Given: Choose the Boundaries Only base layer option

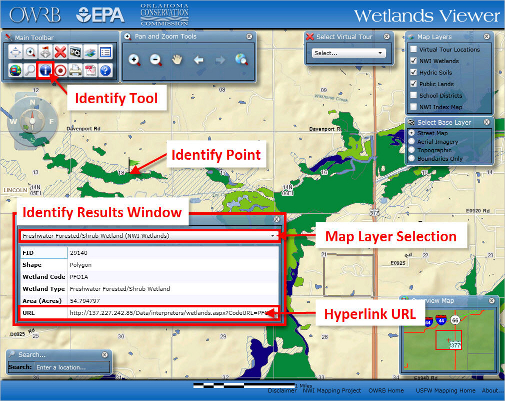Looking at the screenshot, I should (412, 158).
